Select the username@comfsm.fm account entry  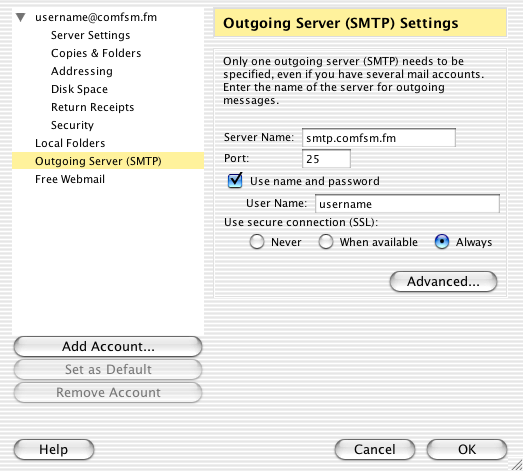click(x=96, y=17)
